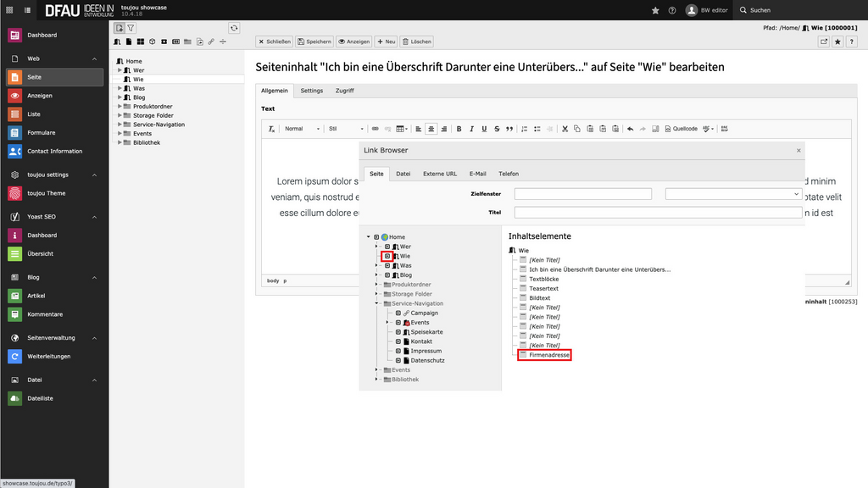Screen dimensions: 868x488
Task: Insert a block quote in editor
Action: click(509, 129)
